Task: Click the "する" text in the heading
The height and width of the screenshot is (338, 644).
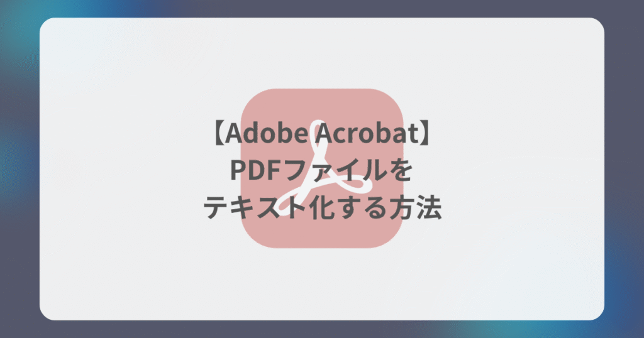Action: [x=360, y=208]
